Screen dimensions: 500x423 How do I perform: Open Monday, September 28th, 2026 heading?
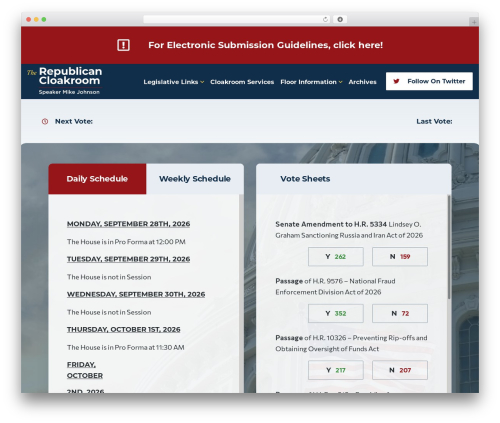(128, 224)
